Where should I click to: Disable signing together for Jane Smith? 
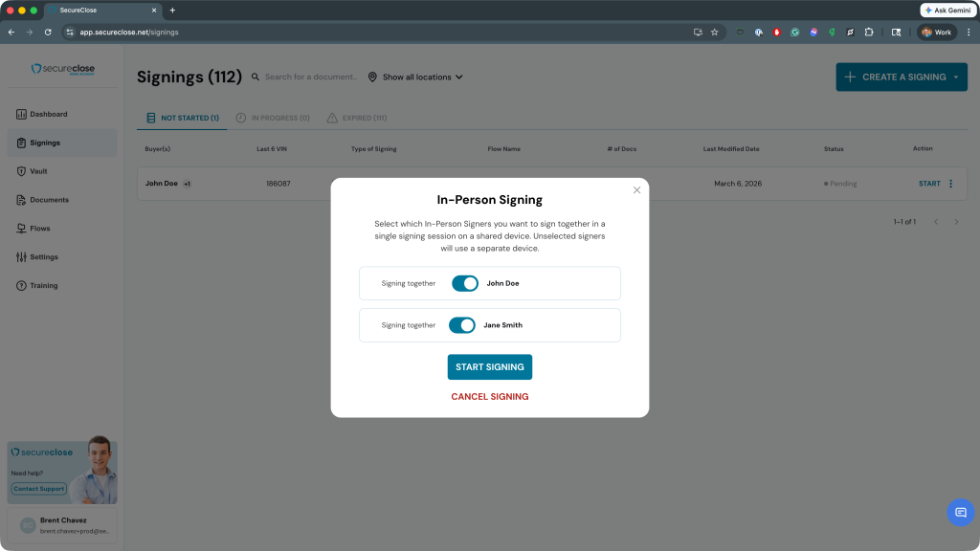(x=462, y=325)
